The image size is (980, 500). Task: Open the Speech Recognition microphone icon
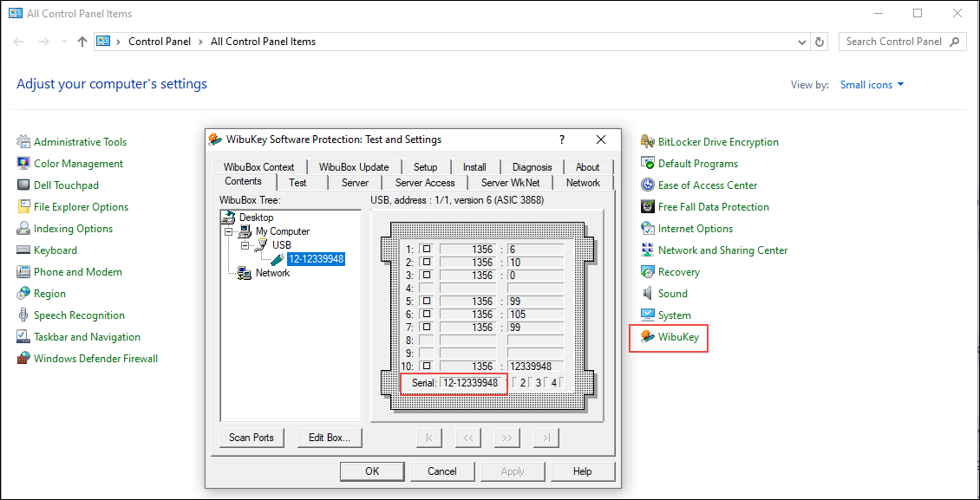(23, 315)
